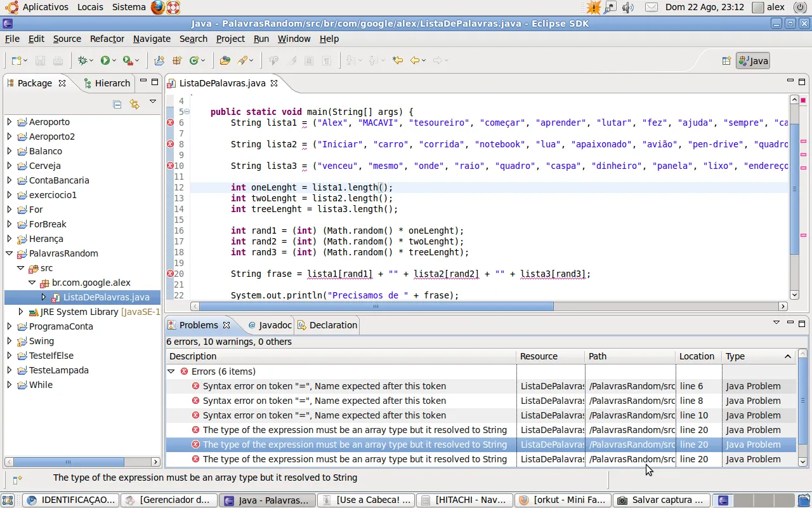812x508 pixels.
Task: Click Collapse All in Package Explorer
Action: coord(117,104)
